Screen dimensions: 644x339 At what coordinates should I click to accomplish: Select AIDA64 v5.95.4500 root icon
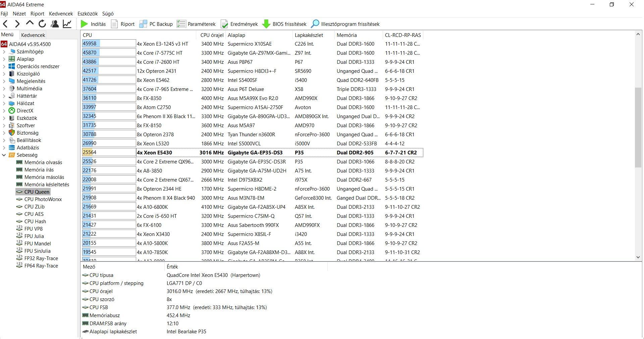[x=4, y=44]
